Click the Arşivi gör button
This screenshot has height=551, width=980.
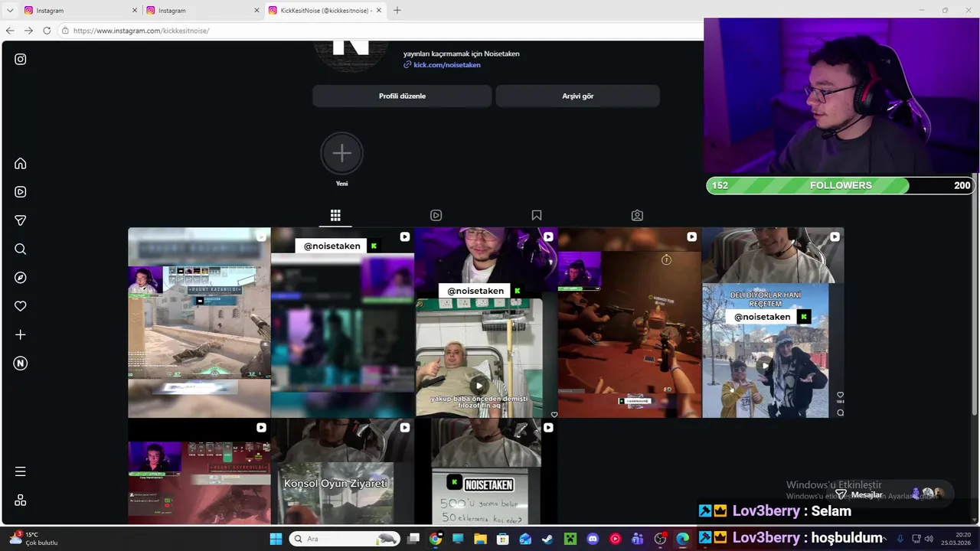577,96
